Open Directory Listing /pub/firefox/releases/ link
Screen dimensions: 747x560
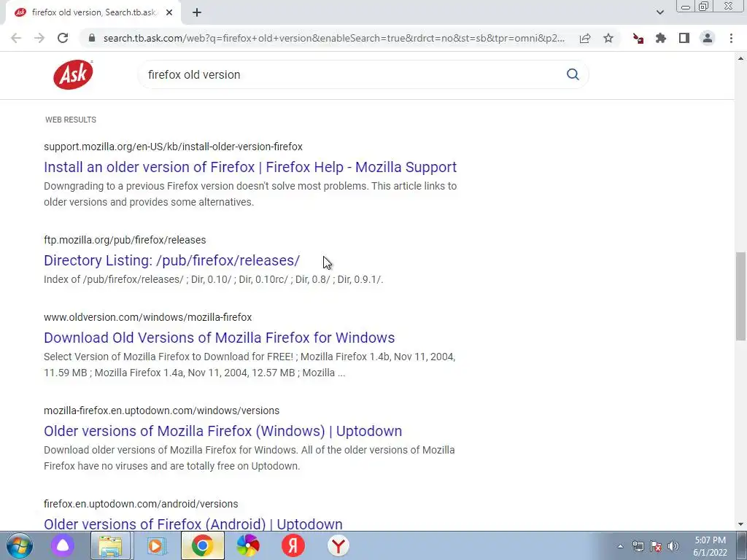click(x=172, y=260)
